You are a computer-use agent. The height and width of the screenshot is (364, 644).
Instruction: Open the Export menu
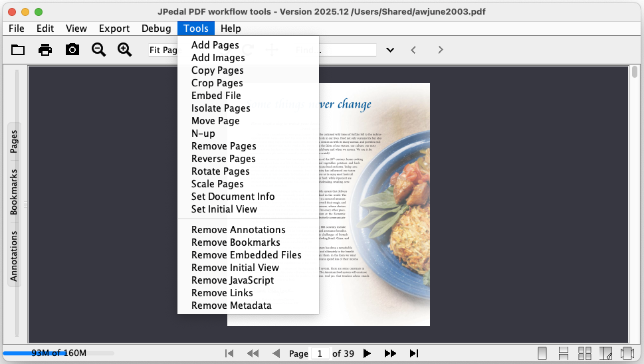[x=114, y=29]
